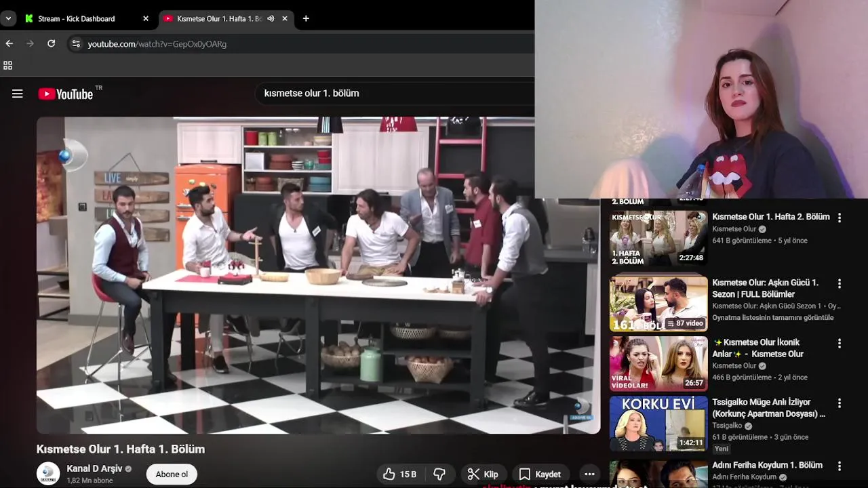868x488 pixels.
Task: Open Kısmetse Olur İkonik Anlar thumbnail
Action: [658, 364]
